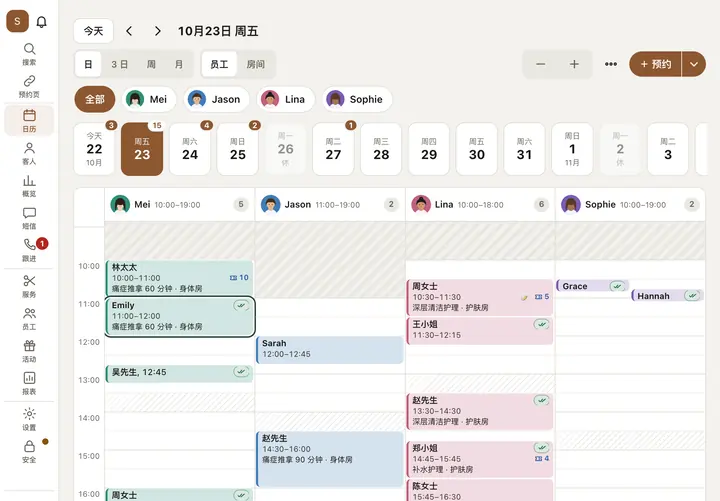Click Lina's appointment count badge 6
Screen dimensions: 720x501
tap(541, 204)
